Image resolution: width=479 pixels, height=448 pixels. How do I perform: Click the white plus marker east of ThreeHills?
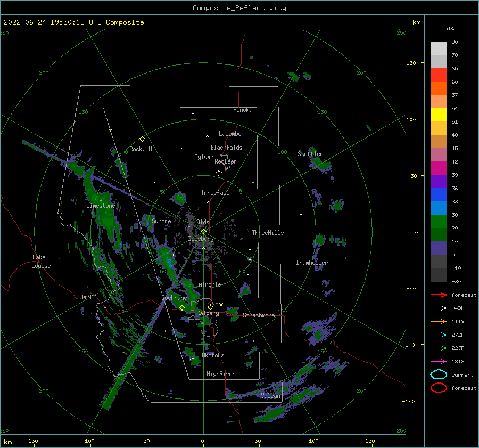301,214
